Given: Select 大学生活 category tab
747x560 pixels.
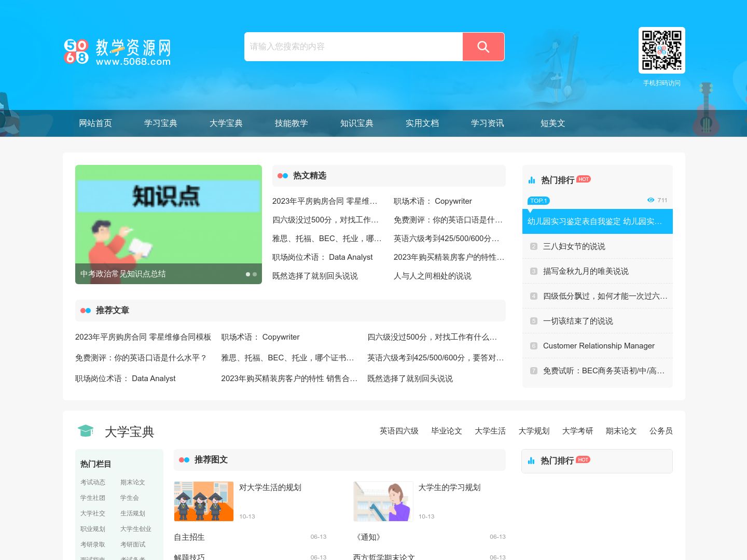Looking at the screenshot, I should (x=490, y=431).
